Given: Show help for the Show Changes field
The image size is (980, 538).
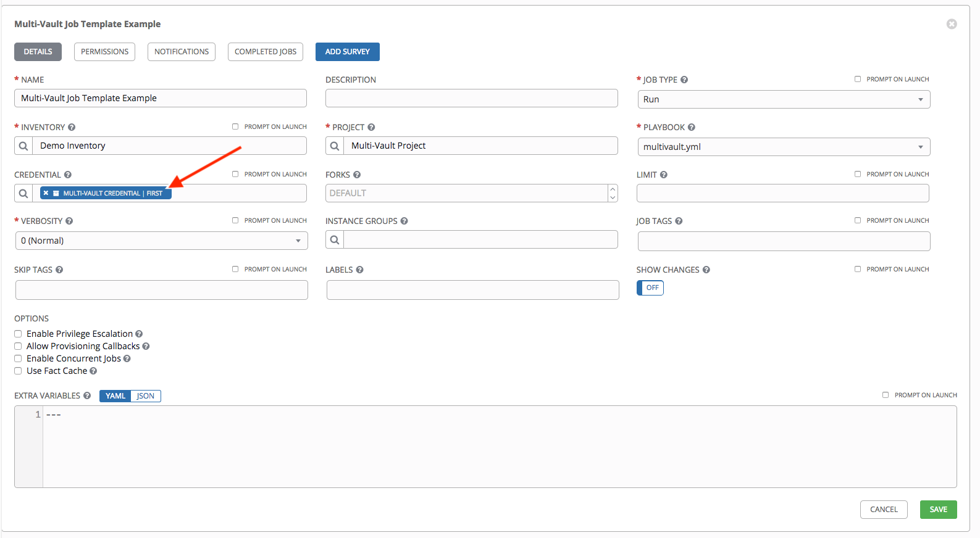Looking at the screenshot, I should [706, 270].
